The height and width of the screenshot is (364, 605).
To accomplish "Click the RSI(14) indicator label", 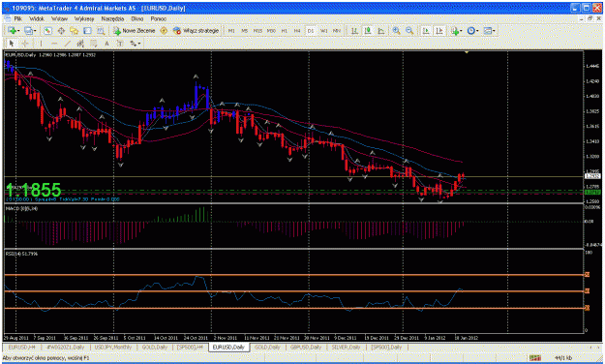I will [21, 254].
